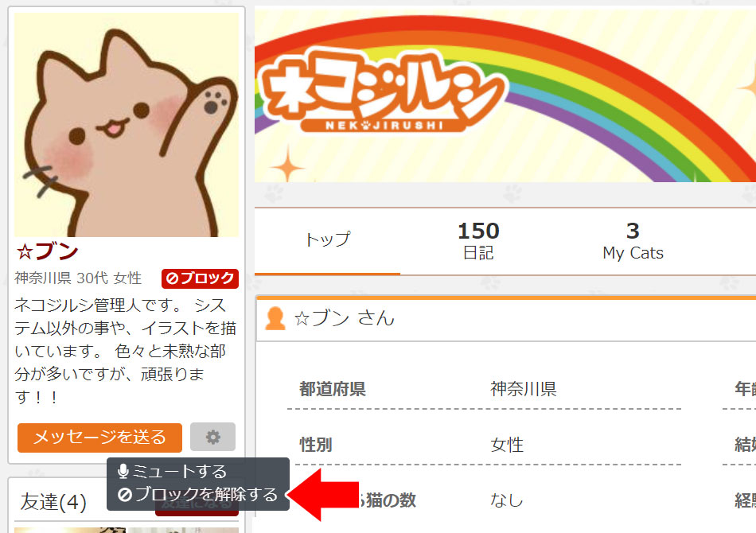Select ミュートする from the popup menu
The height and width of the screenshot is (533, 756).
[x=172, y=471]
